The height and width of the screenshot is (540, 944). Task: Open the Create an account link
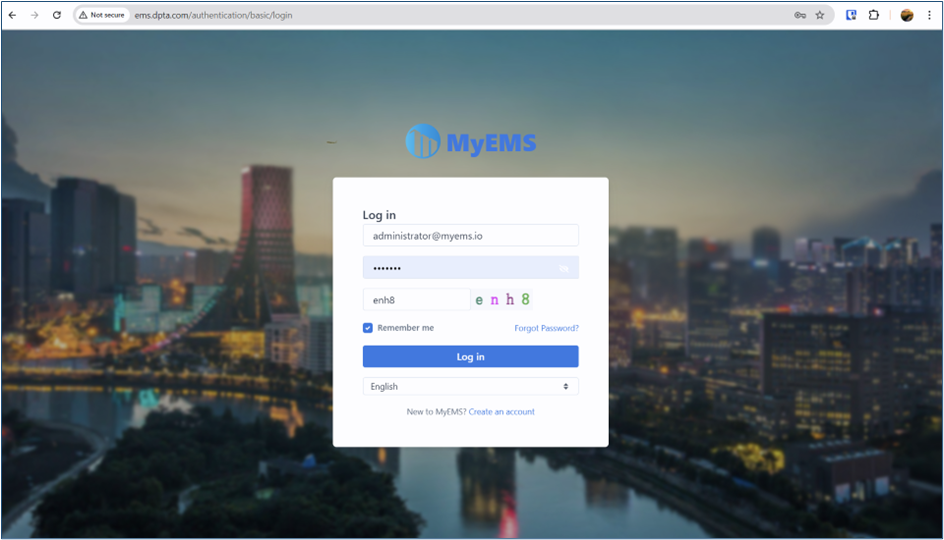tap(501, 412)
